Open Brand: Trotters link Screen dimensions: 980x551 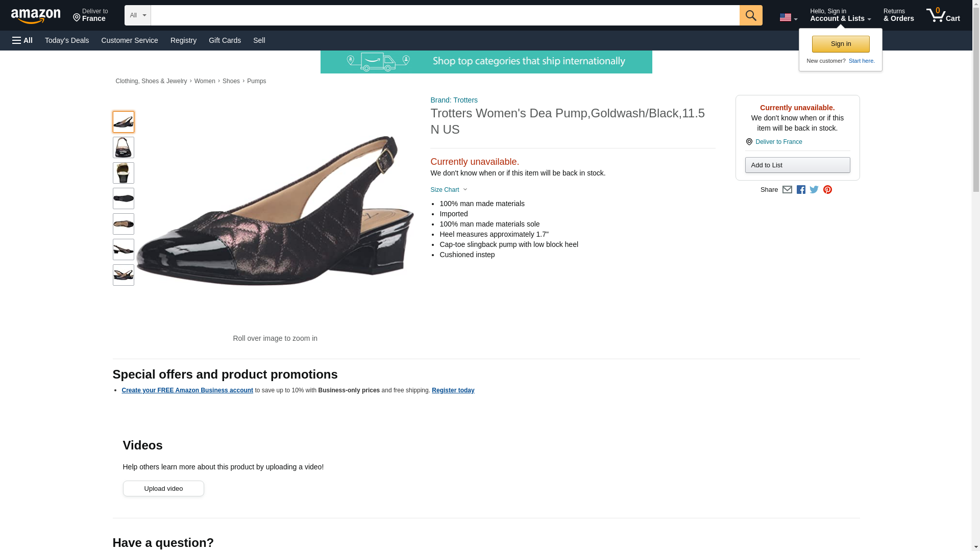pos(454,100)
